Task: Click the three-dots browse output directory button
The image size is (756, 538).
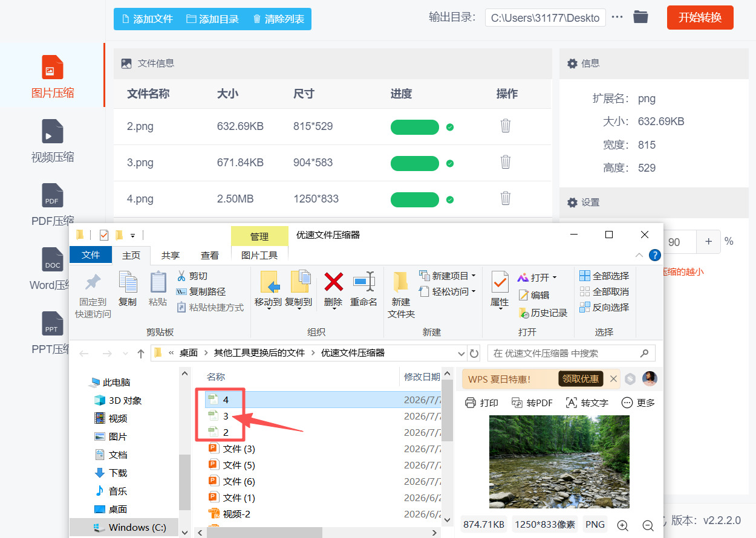Action: click(x=617, y=17)
